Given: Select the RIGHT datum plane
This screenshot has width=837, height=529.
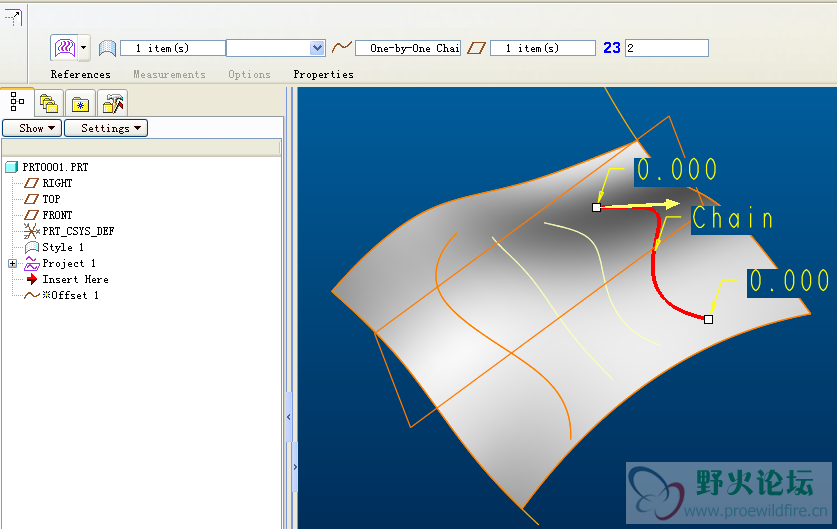Looking at the screenshot, I should [57, 183].
